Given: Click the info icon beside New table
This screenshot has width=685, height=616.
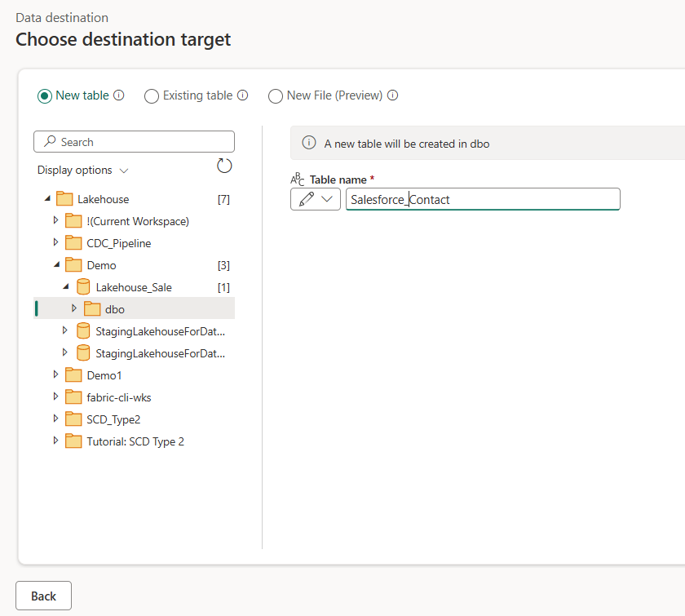Looking at the screenshot, I should (119, 95).
